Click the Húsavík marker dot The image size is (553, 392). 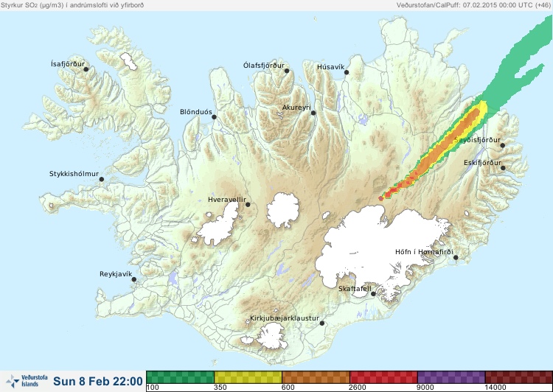tap(347, 72)
